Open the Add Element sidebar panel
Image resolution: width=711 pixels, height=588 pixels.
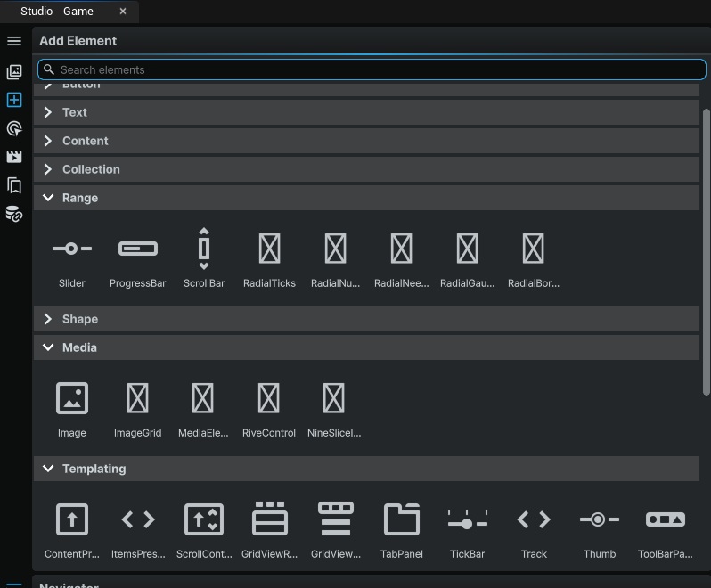pyautogui.click(x=14, y=100)
